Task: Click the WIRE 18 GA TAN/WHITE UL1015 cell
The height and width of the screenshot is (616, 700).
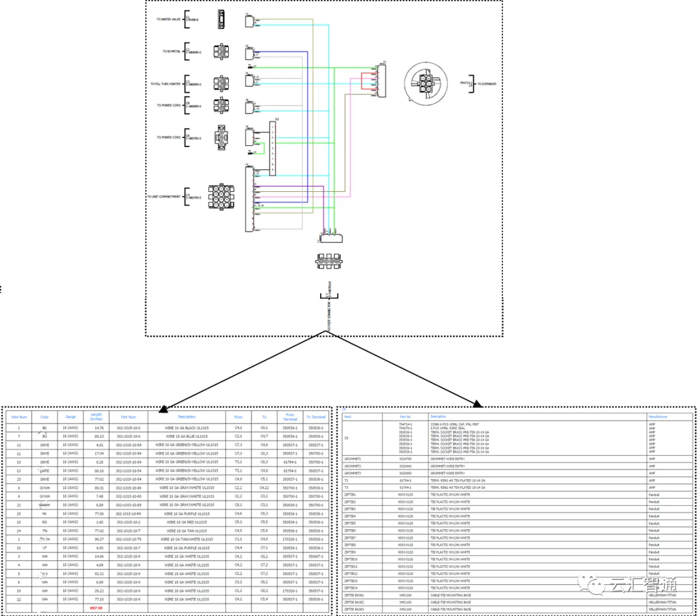Action: [187, 539]
